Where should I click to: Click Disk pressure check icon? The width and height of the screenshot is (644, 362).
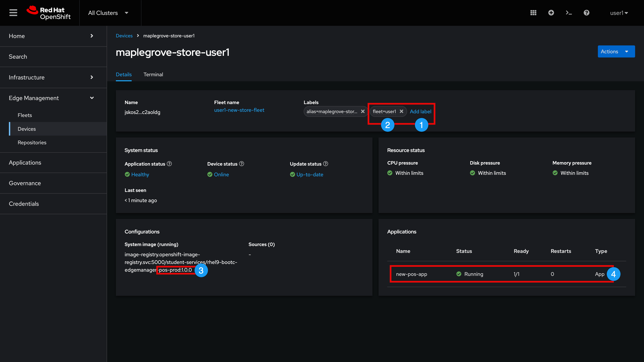pos(472,173)
